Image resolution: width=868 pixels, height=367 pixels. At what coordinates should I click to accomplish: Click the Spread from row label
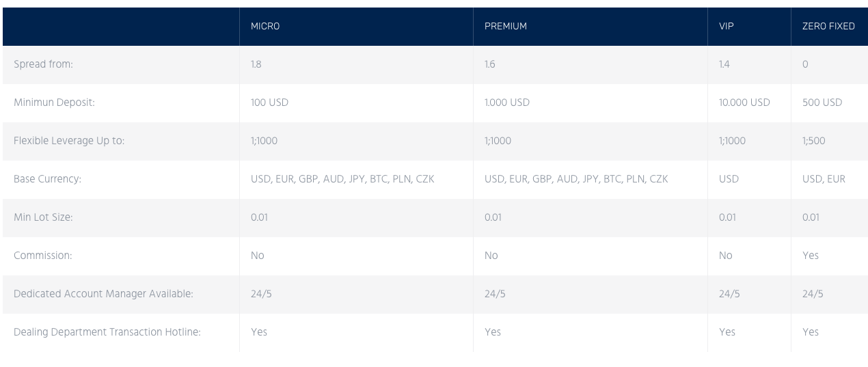(43, 65)
